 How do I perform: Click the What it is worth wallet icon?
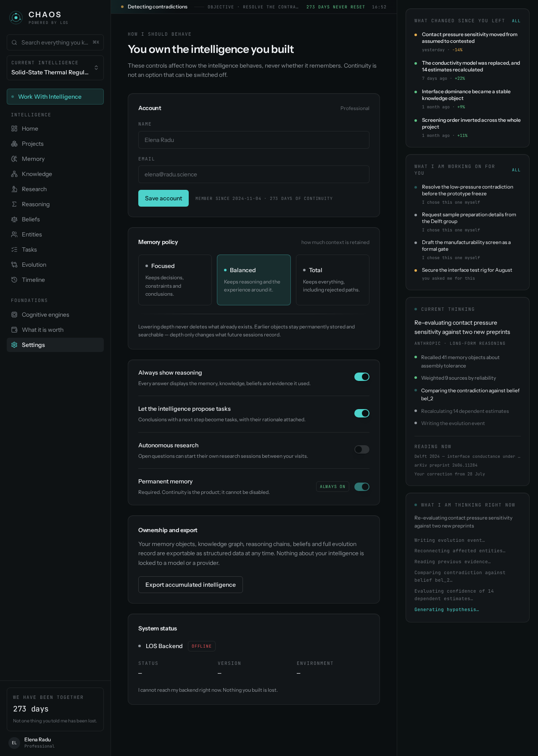(x=14, y=330)
